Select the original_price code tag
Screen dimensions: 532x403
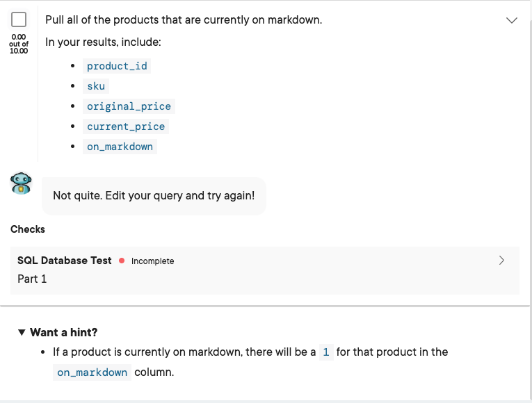point(129,106)
